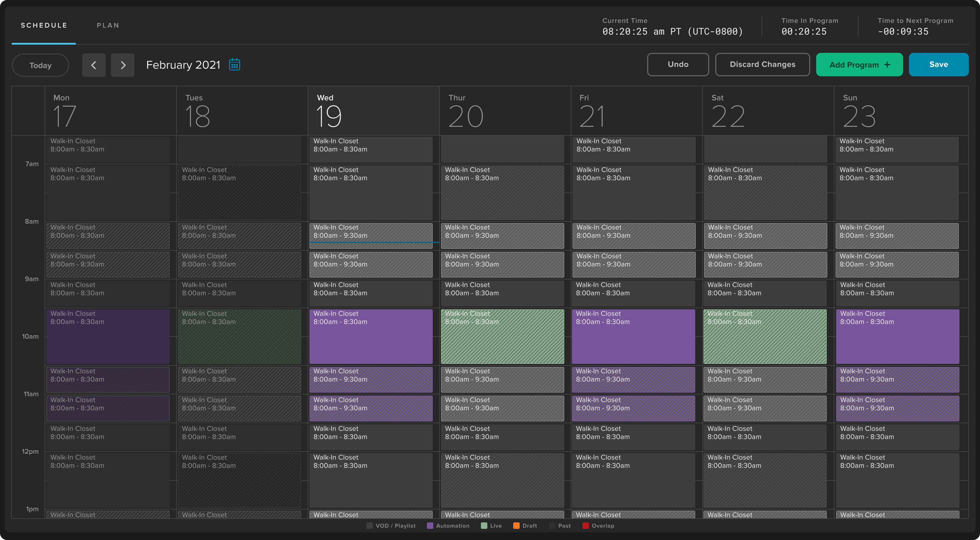Open Monday's 9am Walk-In Closet program
Viewport: 980px width, 540px height.
pyautogui.click(x=108, y=293)
